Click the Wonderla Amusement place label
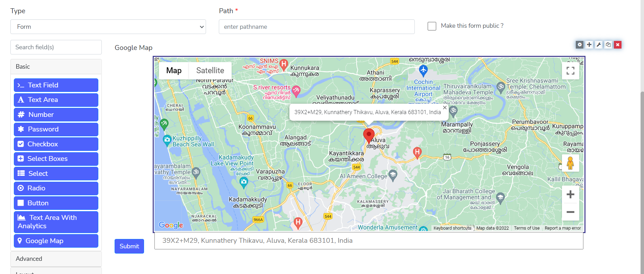This screenshot has width=644, height=274. click(387, 228)
